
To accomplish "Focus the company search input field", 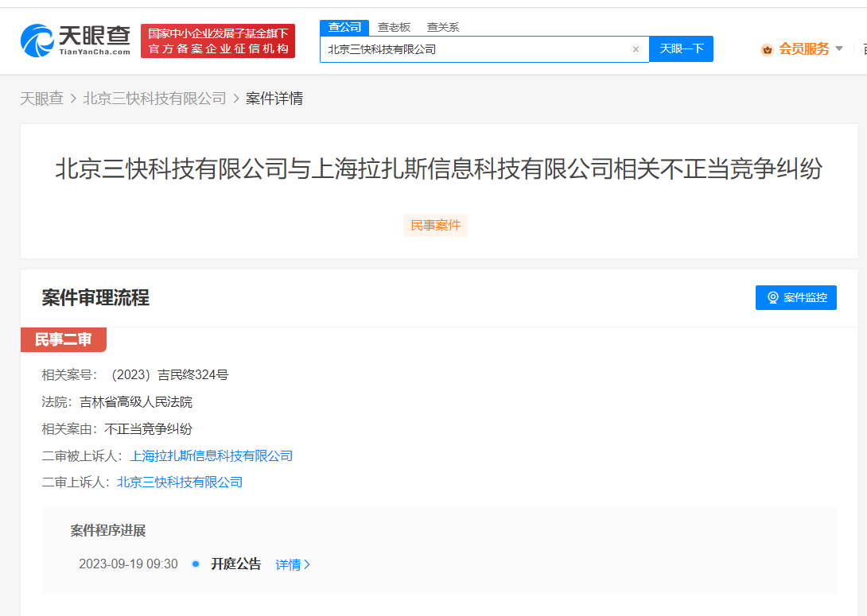I will tap(476, 49).
